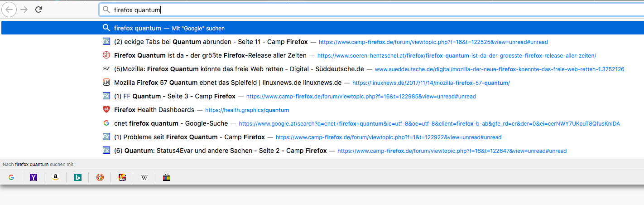Open the Süddeutsche.de Mozilla article suggestion

239,69
